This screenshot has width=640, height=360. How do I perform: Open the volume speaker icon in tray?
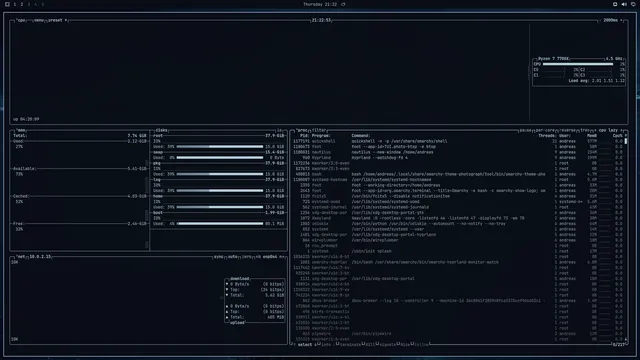coord(624,4)
